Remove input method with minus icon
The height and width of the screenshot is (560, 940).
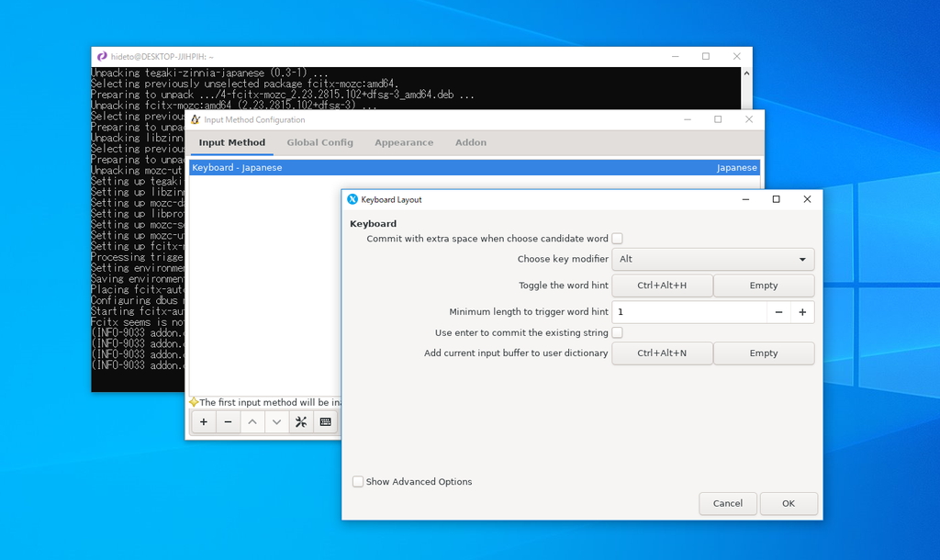228,422
